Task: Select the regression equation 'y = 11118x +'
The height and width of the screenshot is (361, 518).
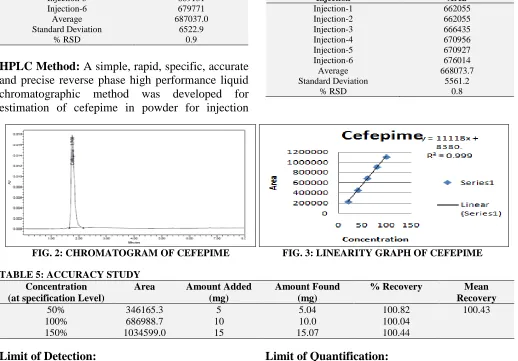Action: pyautogui.click(x=450, y=138)
